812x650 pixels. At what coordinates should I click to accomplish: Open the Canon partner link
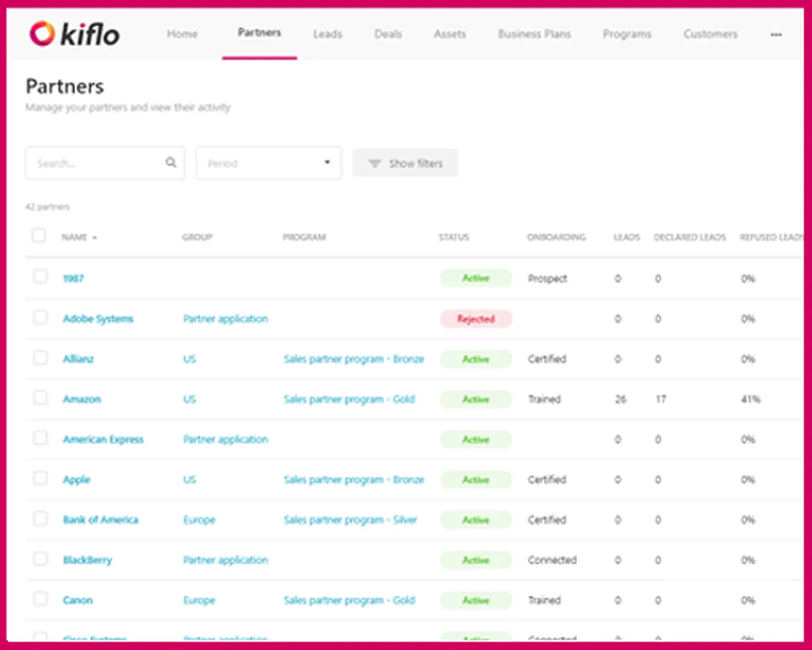pyautogui.click(x=78, y=601)
